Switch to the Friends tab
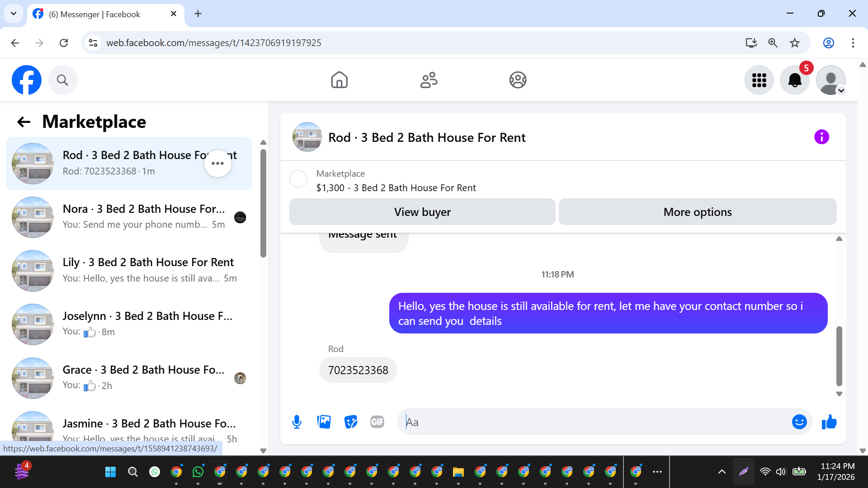Viewport: 868px width, 488px height. pos(429,80)
